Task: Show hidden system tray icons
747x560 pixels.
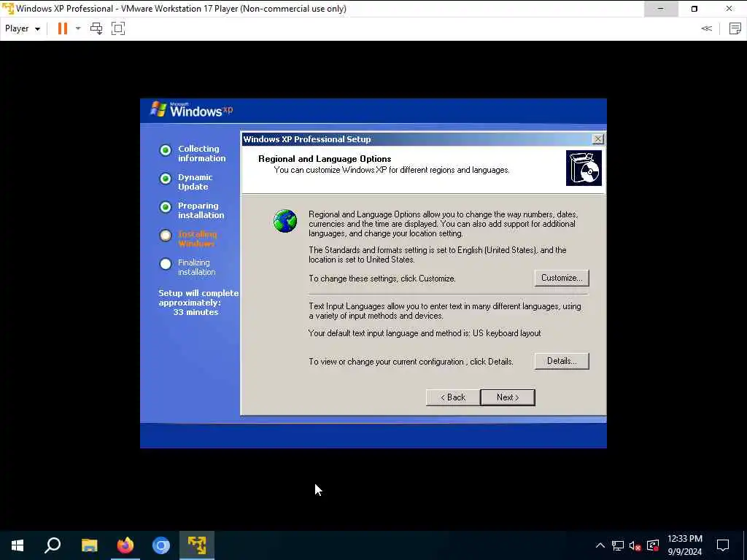Action: (x=600, y=545)
